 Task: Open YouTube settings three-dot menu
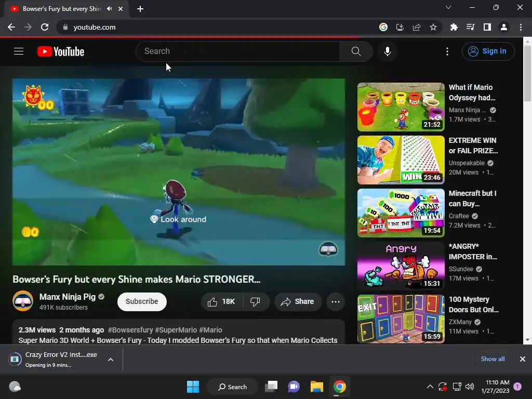(447, 51)
